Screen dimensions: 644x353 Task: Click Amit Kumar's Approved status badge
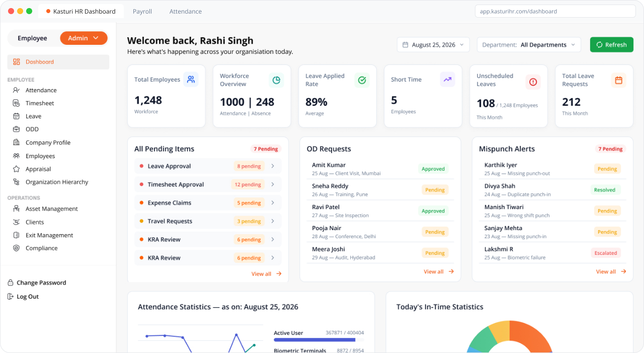tap(433, 169)
